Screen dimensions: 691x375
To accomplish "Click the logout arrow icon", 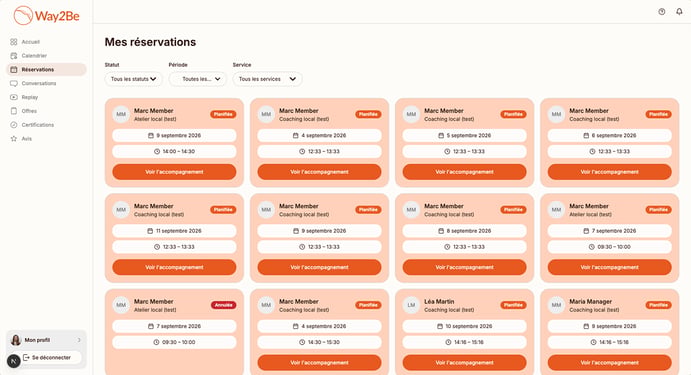I will [x=26, y=357].
